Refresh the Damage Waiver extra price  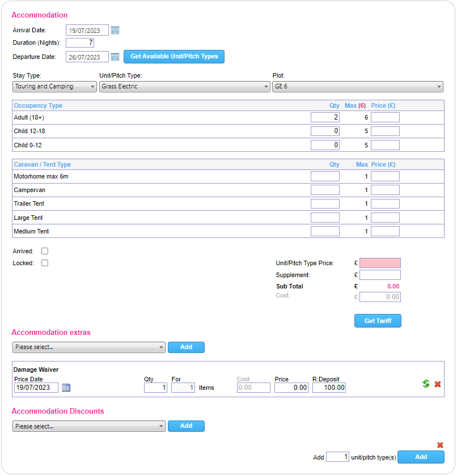pyautogui.click(x=426, y=384)
